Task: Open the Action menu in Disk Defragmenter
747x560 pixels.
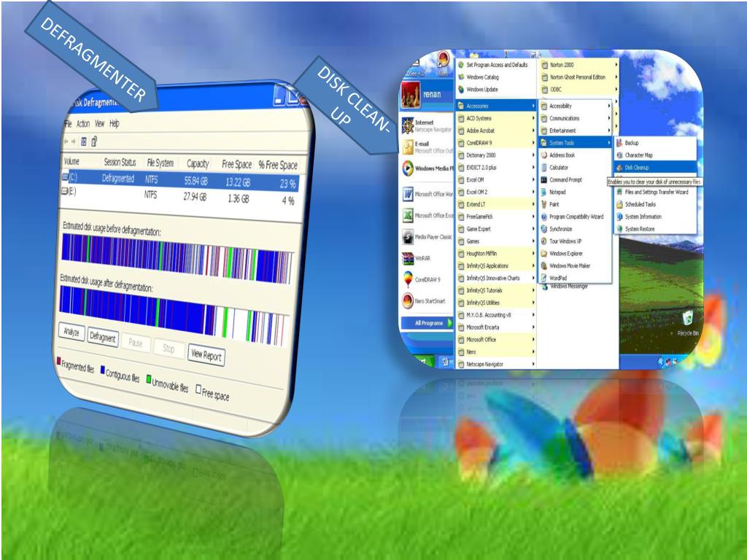Action: point(83,124)
